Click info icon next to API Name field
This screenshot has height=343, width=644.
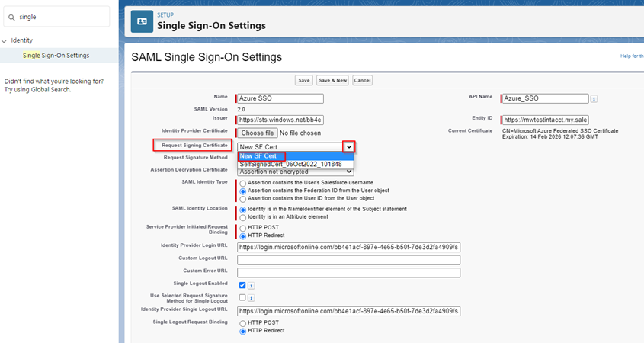click(594, 98)
